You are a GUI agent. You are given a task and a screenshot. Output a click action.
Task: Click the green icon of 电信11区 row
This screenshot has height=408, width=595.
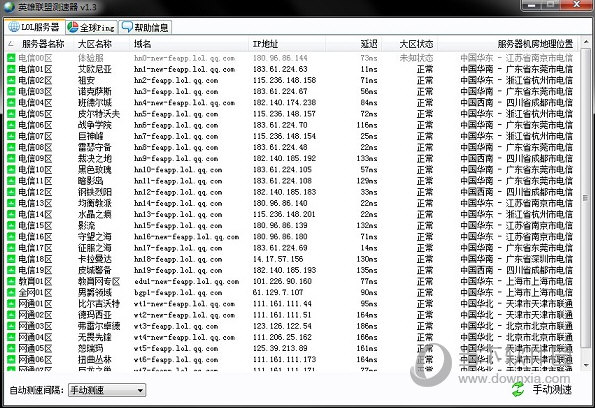[x=11, y=181]
